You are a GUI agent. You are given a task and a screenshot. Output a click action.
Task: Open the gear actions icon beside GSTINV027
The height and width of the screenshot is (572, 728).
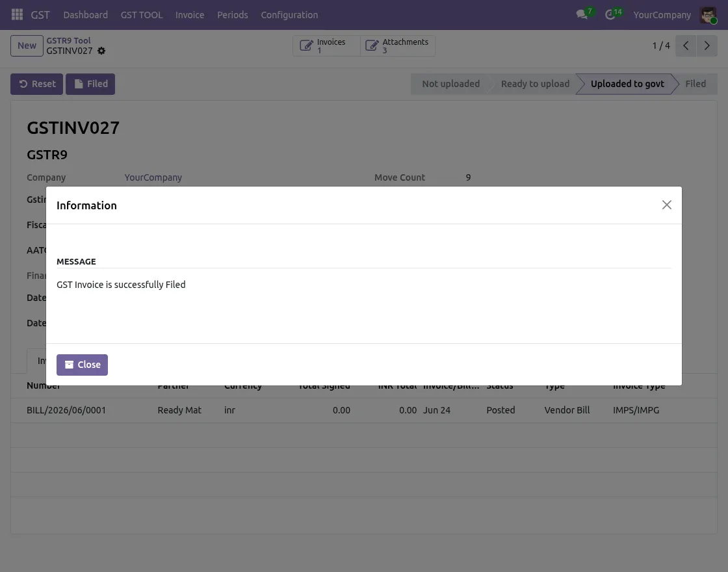[x=101, y=51]
